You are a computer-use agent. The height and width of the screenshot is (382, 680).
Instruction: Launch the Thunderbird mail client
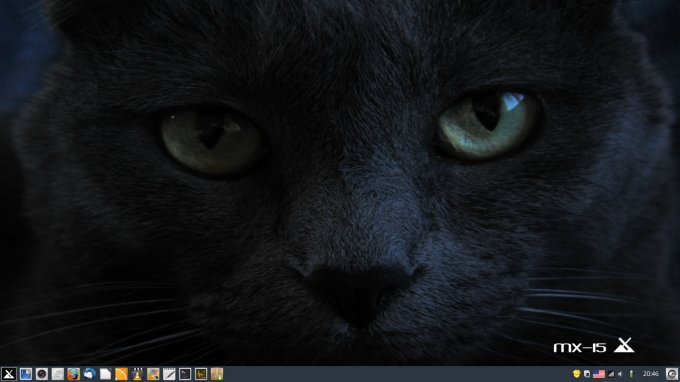(x=89, y=374)
